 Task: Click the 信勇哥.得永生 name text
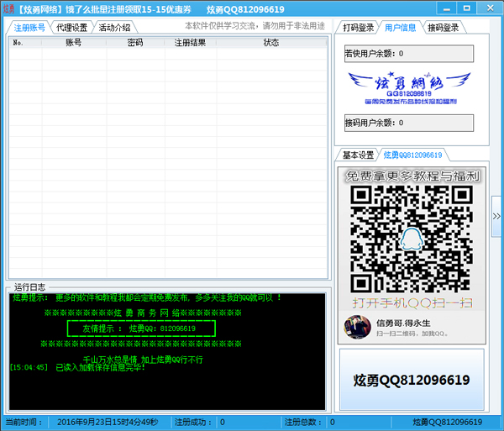[403, 323]
